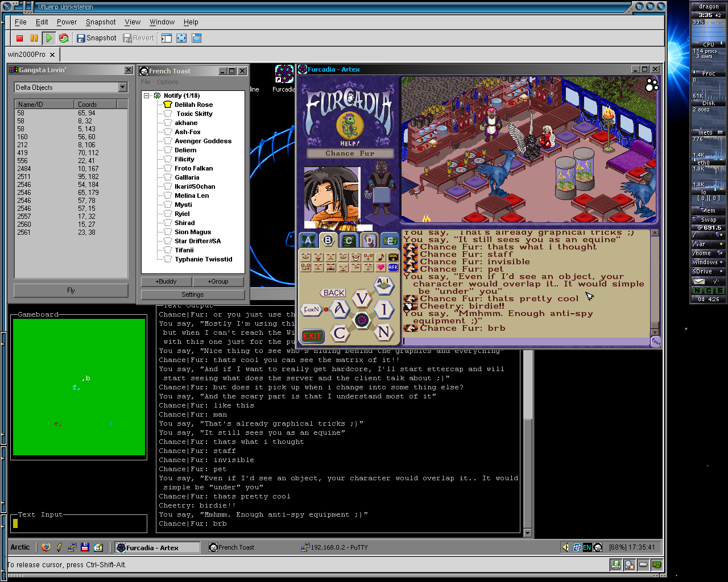Viewport: 728px width, 582px height.
Task: Click the BACK button in Furcadia panel
Action: [x=333, y=293]
